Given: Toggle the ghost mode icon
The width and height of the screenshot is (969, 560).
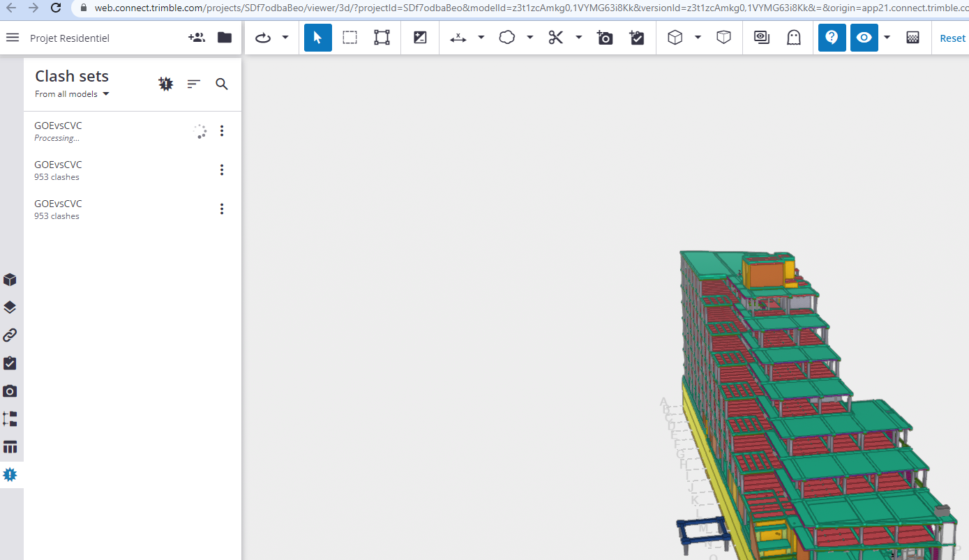Looking at the screenshot, I should pos(793,38).
